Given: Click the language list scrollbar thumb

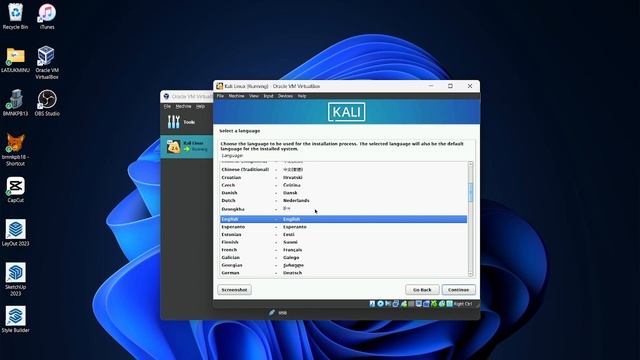Looking at the screenshot, I should (x=470, y=192).
